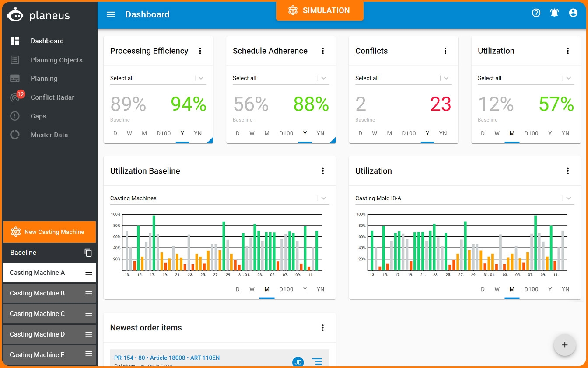588x368 pixels.
Task: Click the list icon on PR-154 order item
Action: (x=317, y=361)
